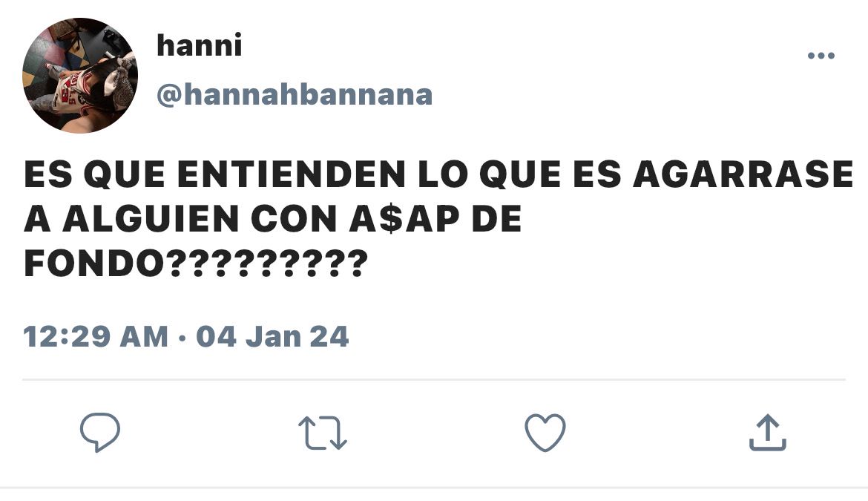The image size is (868, 501).
Task: Click the separator dot between time and date
Action: point(182,337)
